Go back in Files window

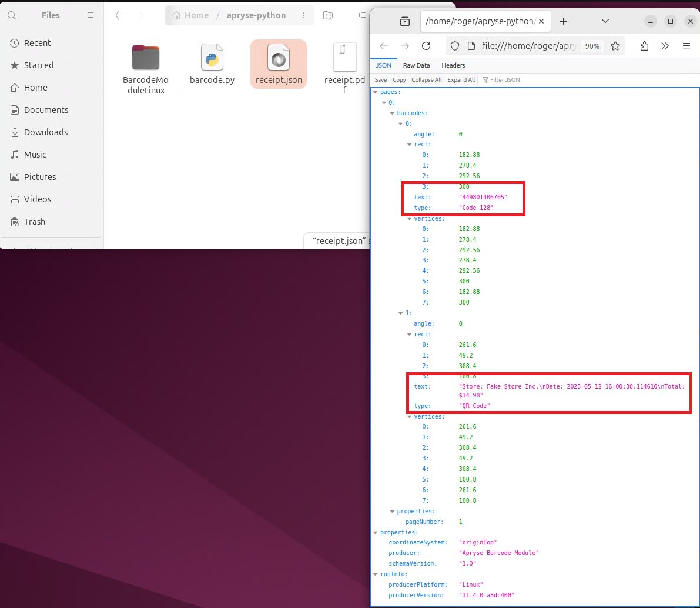[118, 15]
